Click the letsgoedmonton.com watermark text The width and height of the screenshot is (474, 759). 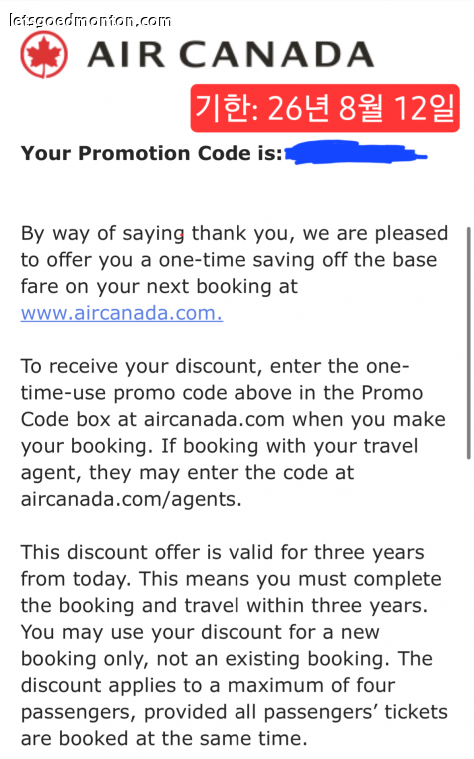(90, 20)
